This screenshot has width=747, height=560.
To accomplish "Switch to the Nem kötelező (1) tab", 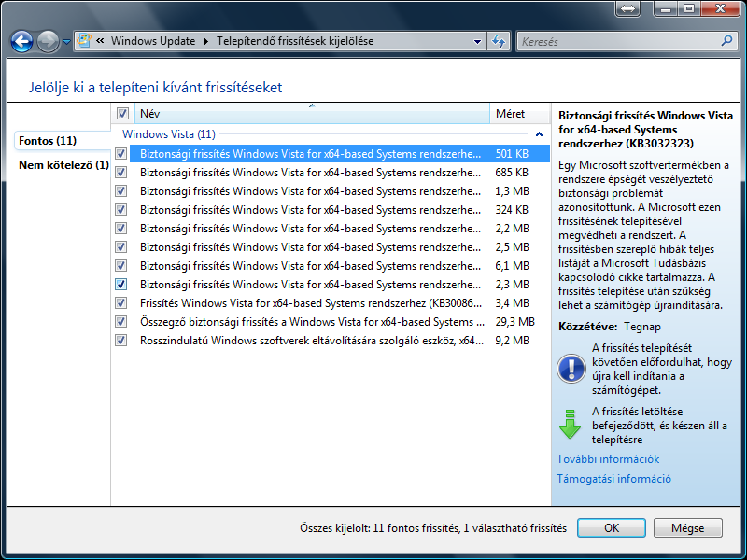I will (x=63, y=165).
